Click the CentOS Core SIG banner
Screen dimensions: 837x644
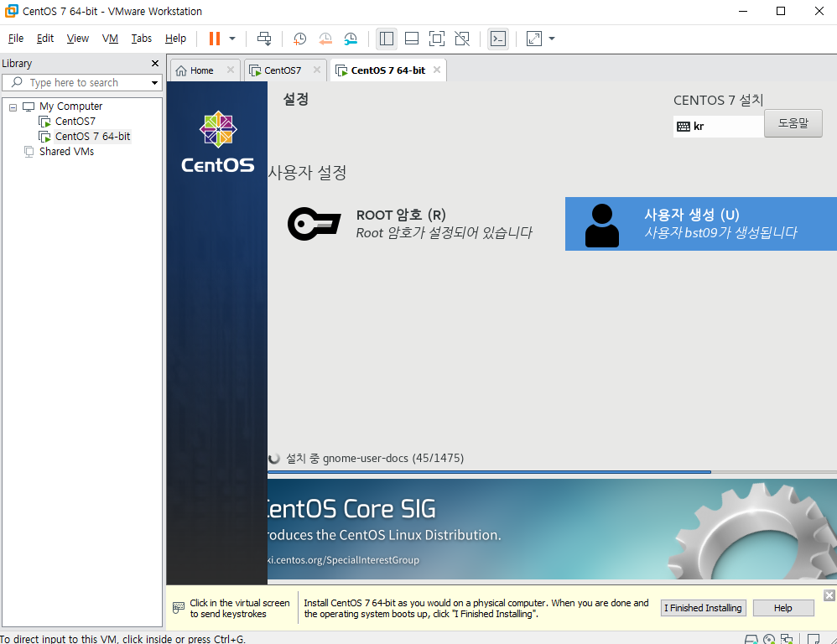[x=552, y=529]
